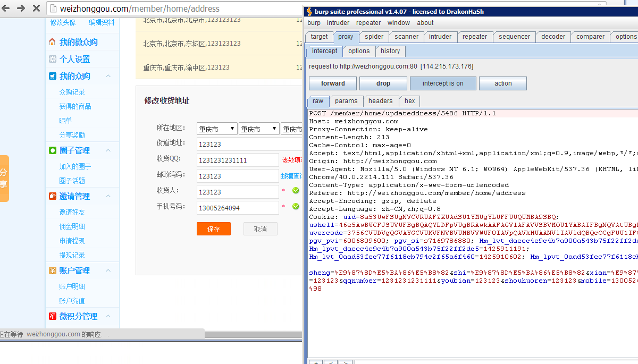Open the province dropdown showing 重庆市
This screenshot has height=364, width=638.
[x=217, y=129]
